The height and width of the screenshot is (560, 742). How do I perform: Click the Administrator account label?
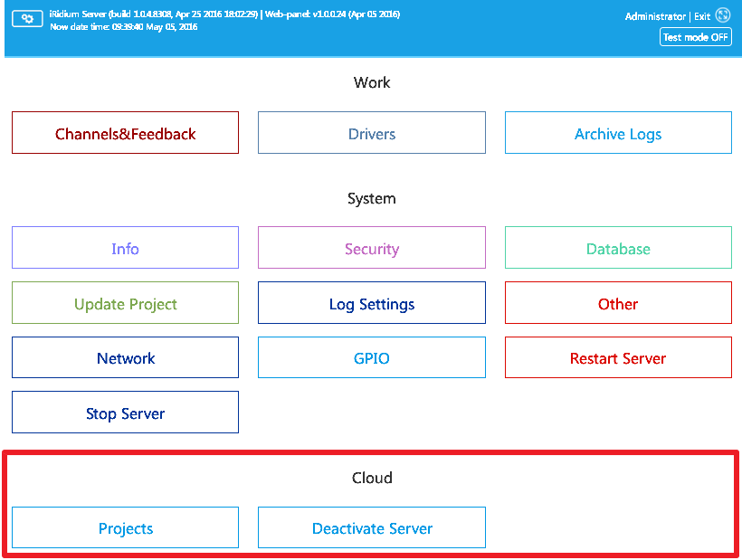click(x=653, y=15)
